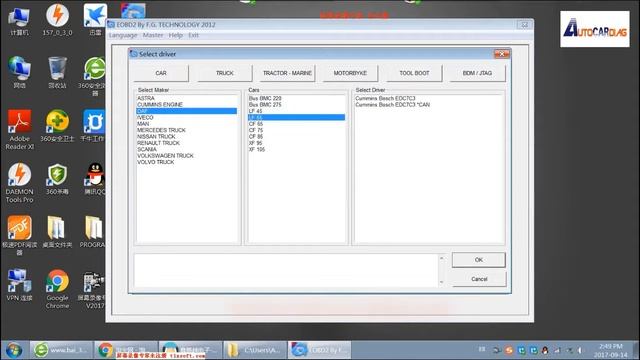The height and width of the screenshot is (360, 640).
Task: Open the Master menu
Action: click(153, 36)
